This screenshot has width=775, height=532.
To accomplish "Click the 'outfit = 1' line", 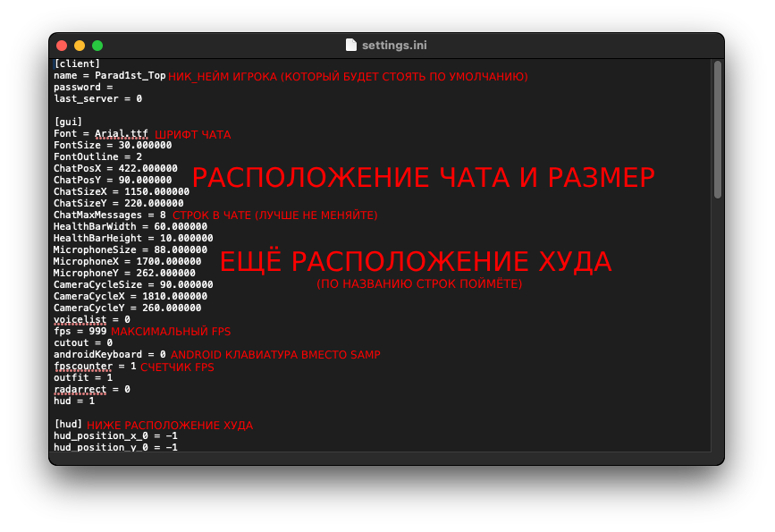I will coord(83,377).
